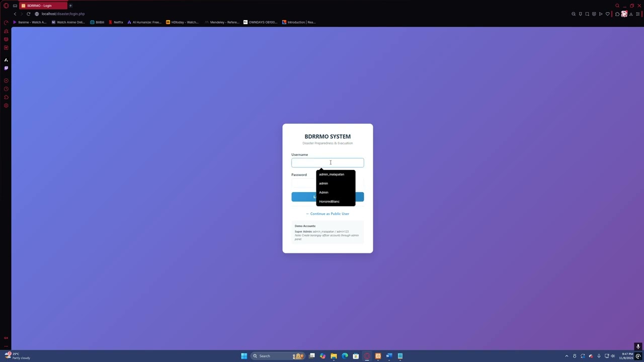Switch to the BDRRMO - Login tab

point(43,6)
